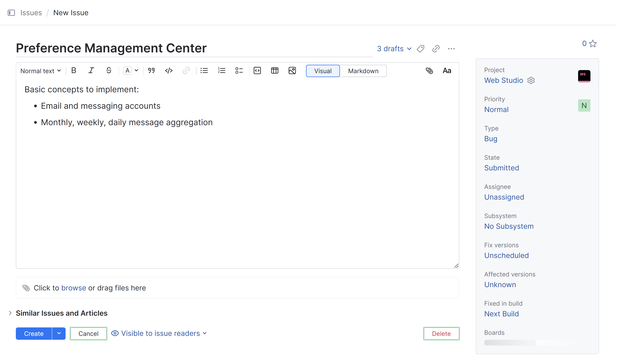Toggle bold formatting in the editor
Viewport: 618px width, 364px height.
coord(74,71)
